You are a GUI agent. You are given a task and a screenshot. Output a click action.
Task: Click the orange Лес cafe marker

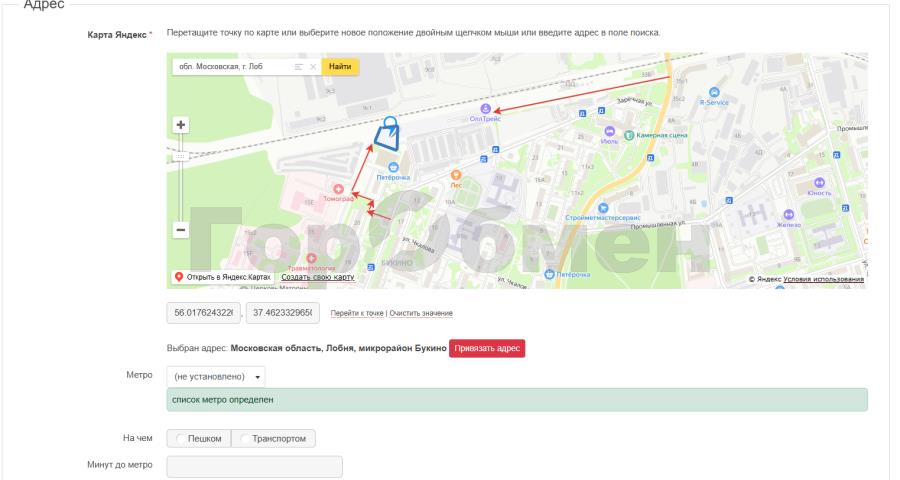click(456, 175)
